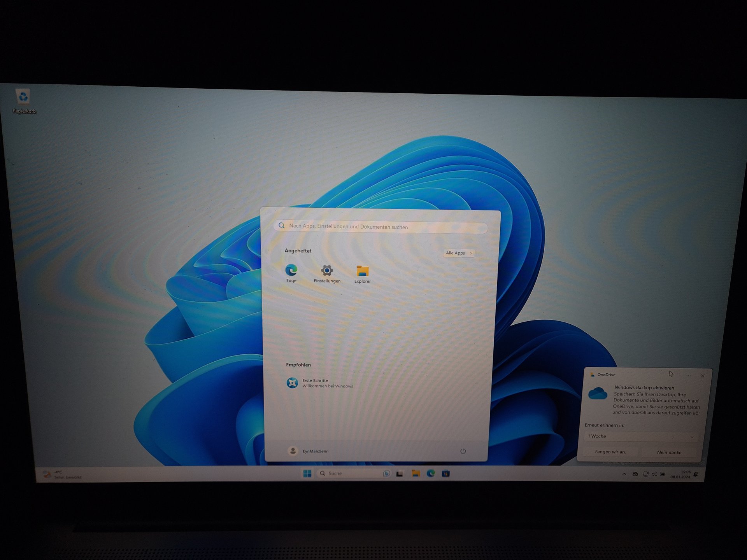
Task: Open Task View from the taskbar
Action: [x=400, y=474]
